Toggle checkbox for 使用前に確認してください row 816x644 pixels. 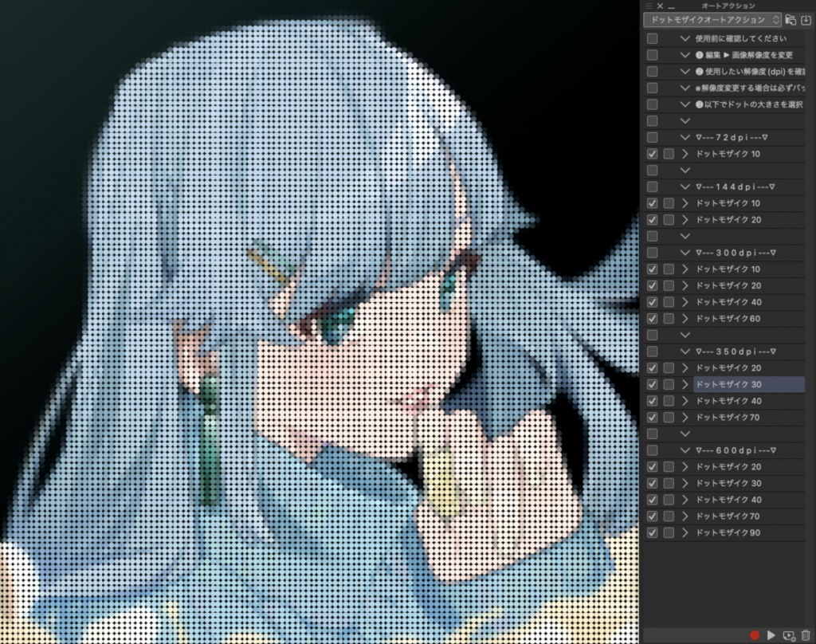(652, 38)
